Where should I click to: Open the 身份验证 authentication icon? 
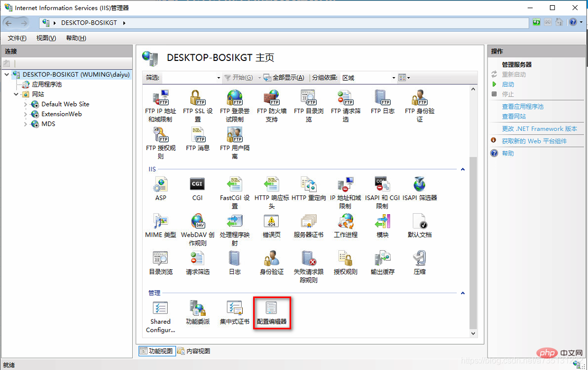click(271, 263)
